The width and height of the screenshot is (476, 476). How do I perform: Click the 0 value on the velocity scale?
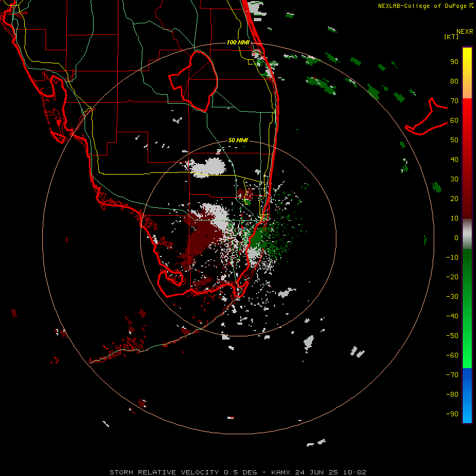coord(456,237)
